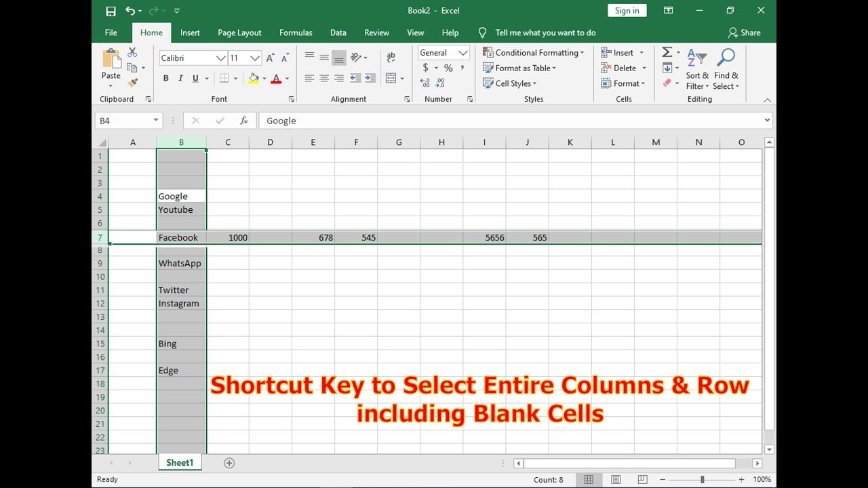868x488 pixels.
Task: Click the Orientation angled text icon
Action: pyautogui.click(x=355, y=58)
